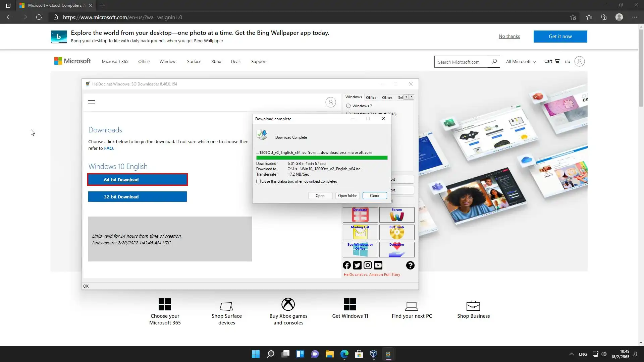Click the help question mark icon
Viewport: 644px width, 362px height.
(x=410, y=265)
